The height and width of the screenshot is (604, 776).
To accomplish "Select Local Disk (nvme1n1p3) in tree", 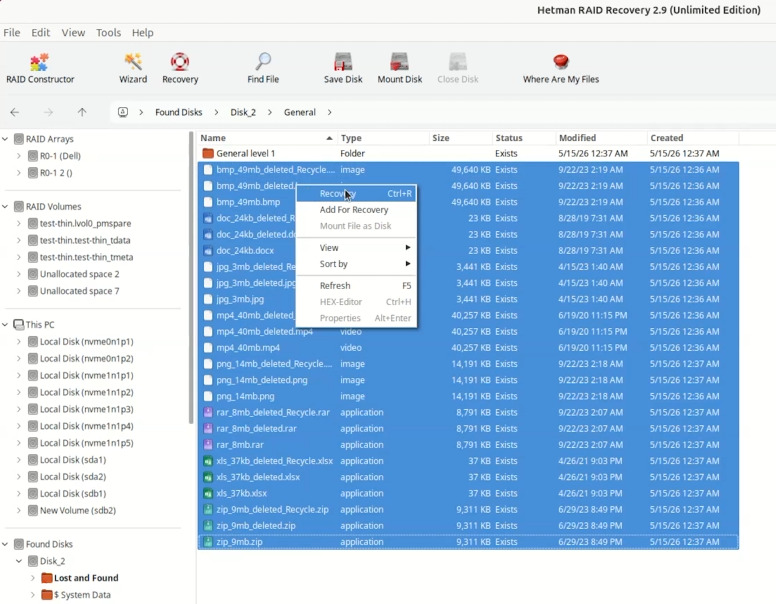I will [87, 409].
